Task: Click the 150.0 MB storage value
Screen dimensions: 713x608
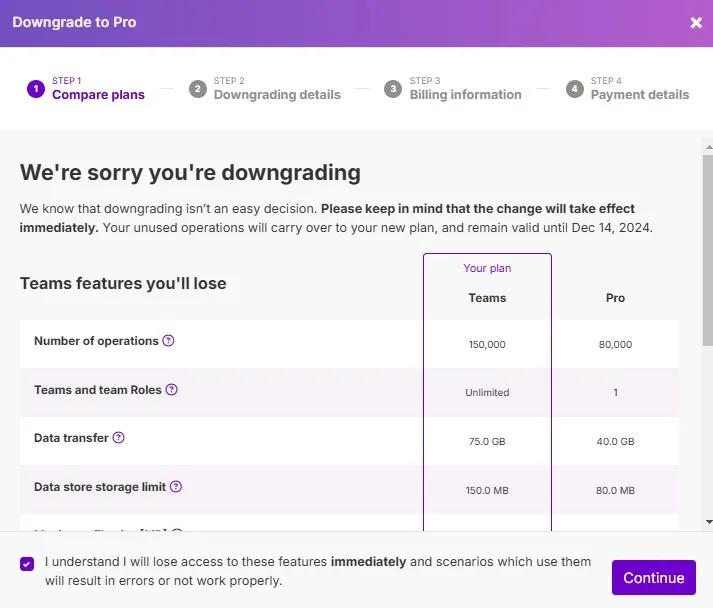Action: (487, 491)
